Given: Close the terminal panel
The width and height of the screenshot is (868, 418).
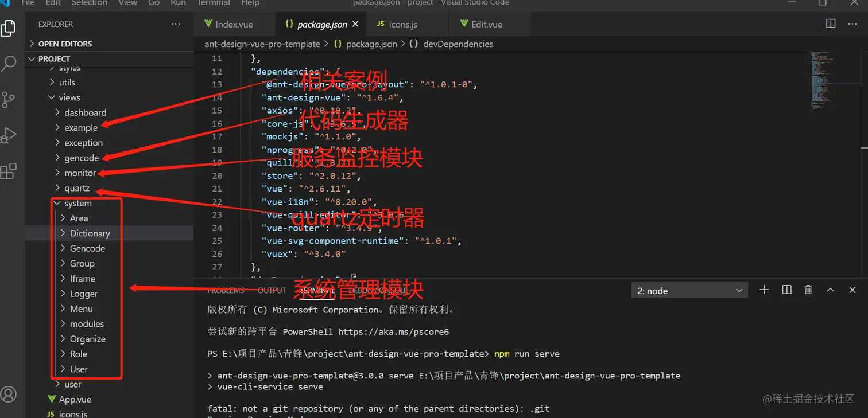Looking at the screenshot, I should [x=852, y=290].
